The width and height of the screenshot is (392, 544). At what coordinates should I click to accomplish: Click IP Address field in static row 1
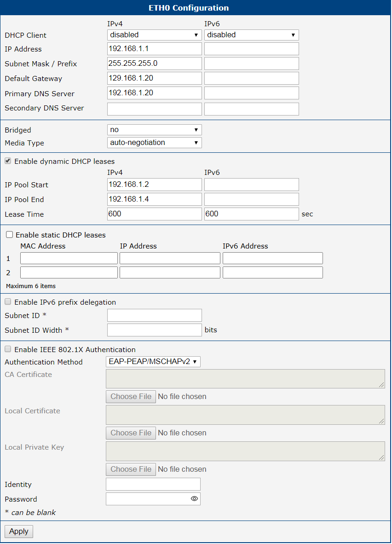(170, 258)
